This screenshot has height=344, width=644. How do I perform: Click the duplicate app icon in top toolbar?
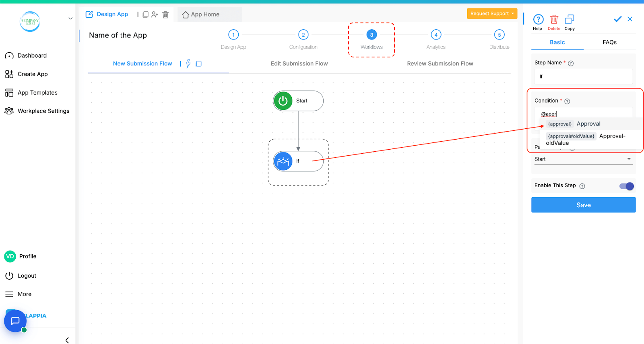[x=146, y=14]
